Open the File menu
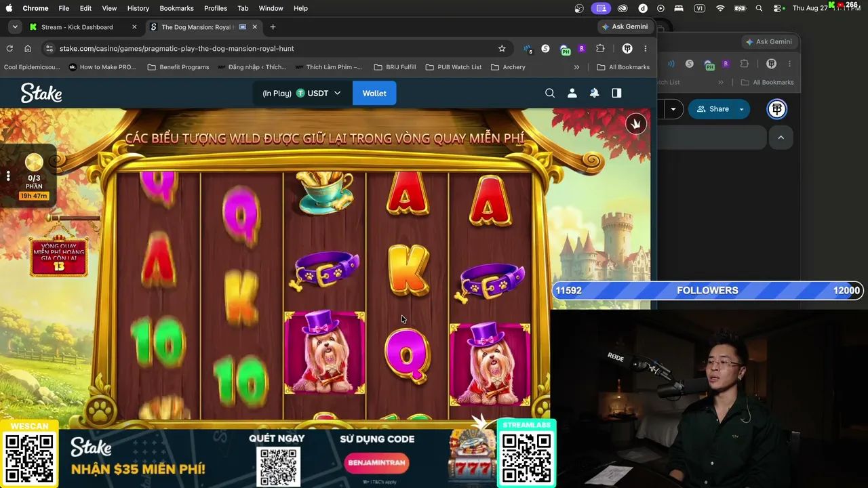This screenshot has width=868, height=488. pos(64,8)
